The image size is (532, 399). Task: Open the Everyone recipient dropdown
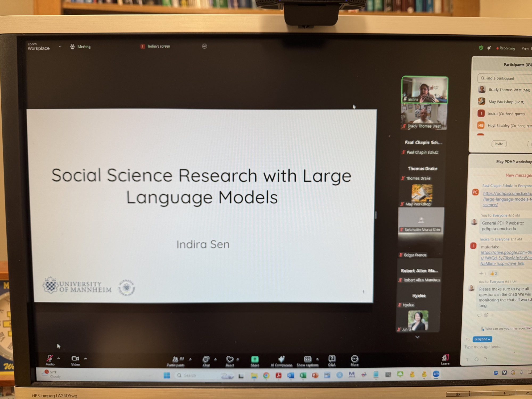(482, 339)
